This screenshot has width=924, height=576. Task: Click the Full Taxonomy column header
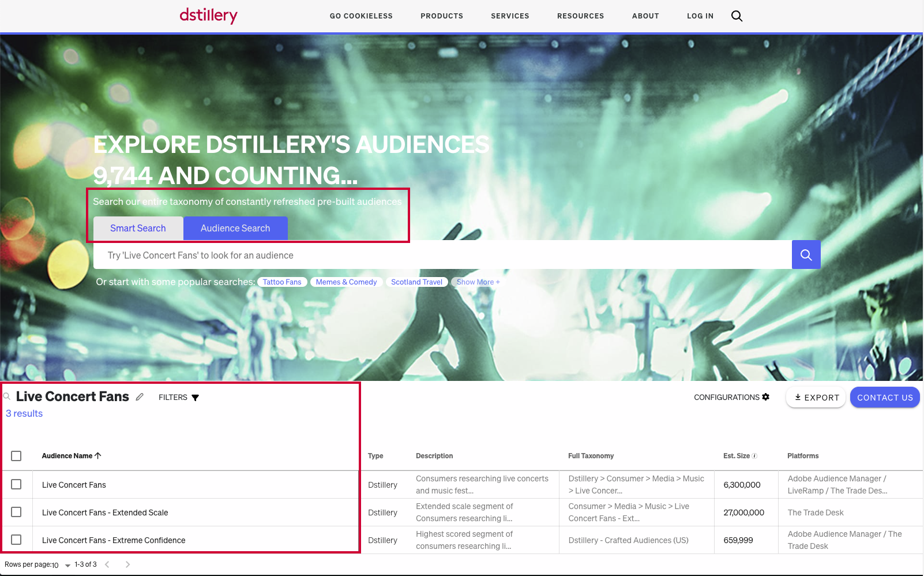pos(591,456)
